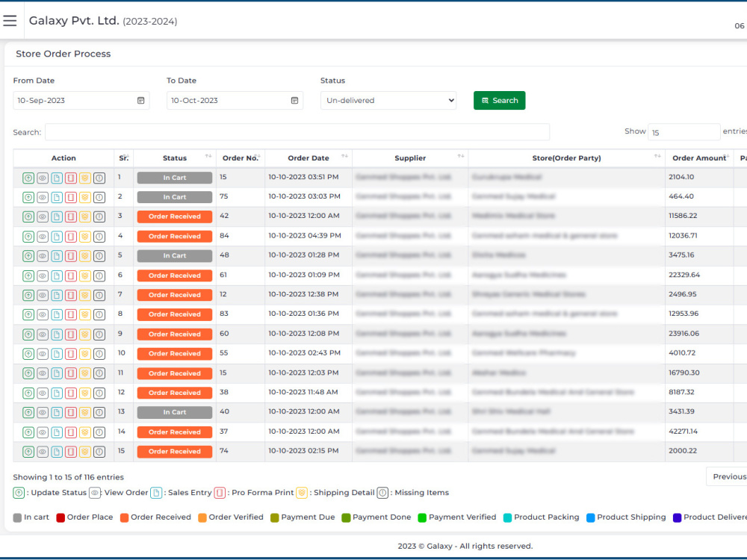This screenshot has width=747, height=560.
Task: View order 42 using eye icon
Action: point(43,217)
